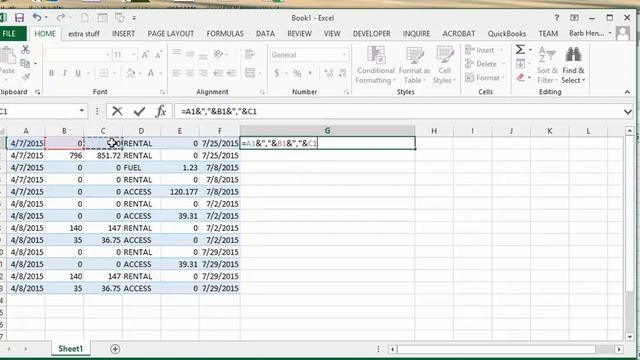
Task: Apply comma style
Action: point(310,73)
